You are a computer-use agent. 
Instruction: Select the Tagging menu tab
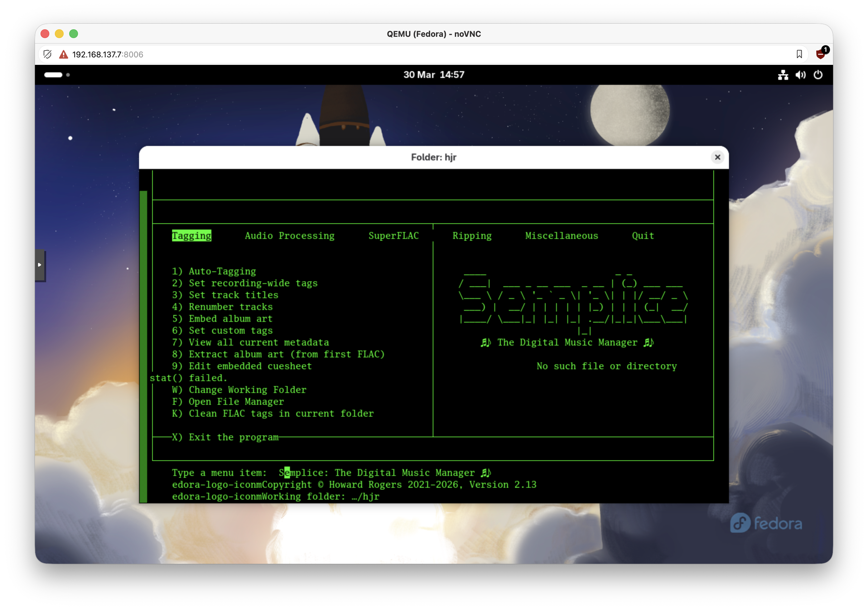click(191, 235)
